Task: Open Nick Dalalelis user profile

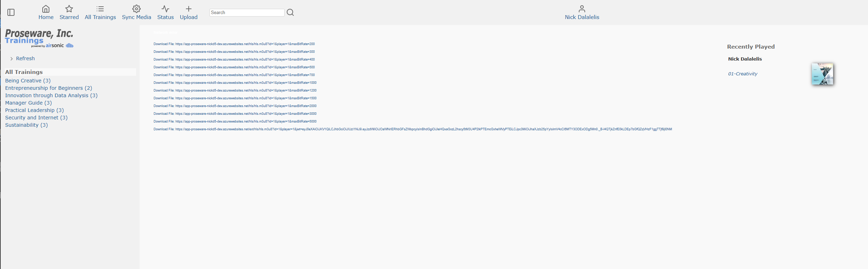Action: (582, 13)
